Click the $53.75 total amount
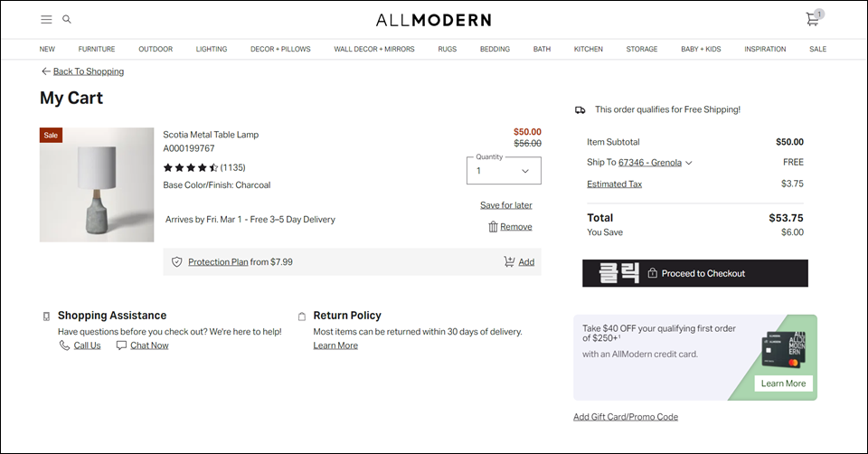The height and width of the screenshot is (454, 868). 786,218
